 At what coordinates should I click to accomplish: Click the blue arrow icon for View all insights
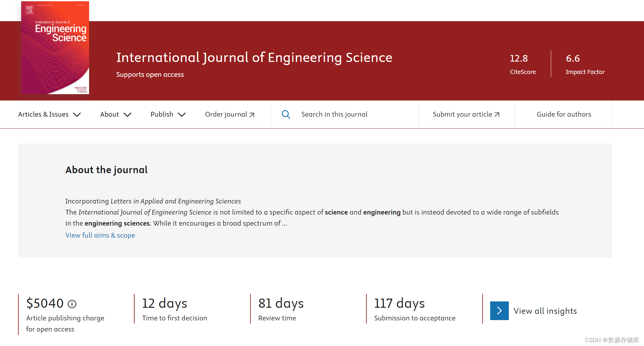tap(499, 311)
